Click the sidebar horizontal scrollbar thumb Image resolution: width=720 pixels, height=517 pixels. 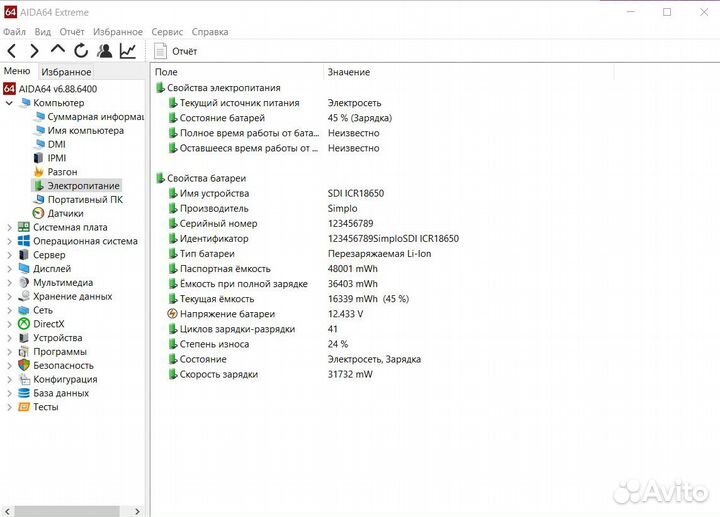(x=67, y=511)
